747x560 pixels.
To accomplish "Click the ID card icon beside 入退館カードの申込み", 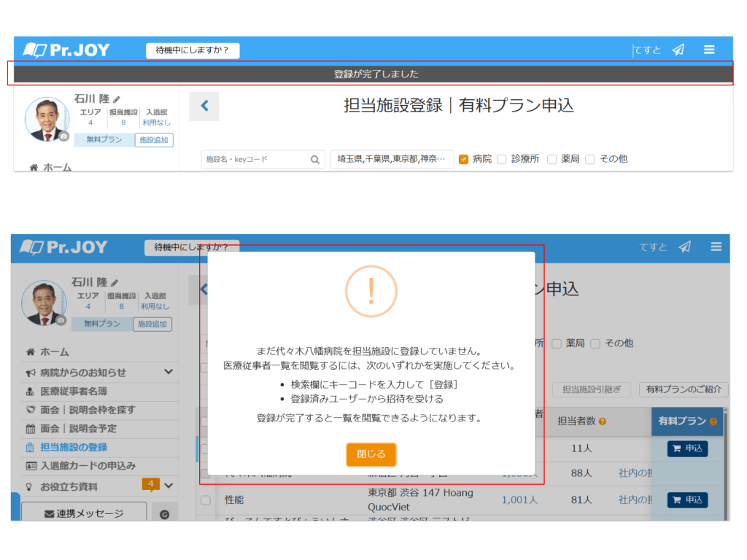I will (x=31, y=466).
